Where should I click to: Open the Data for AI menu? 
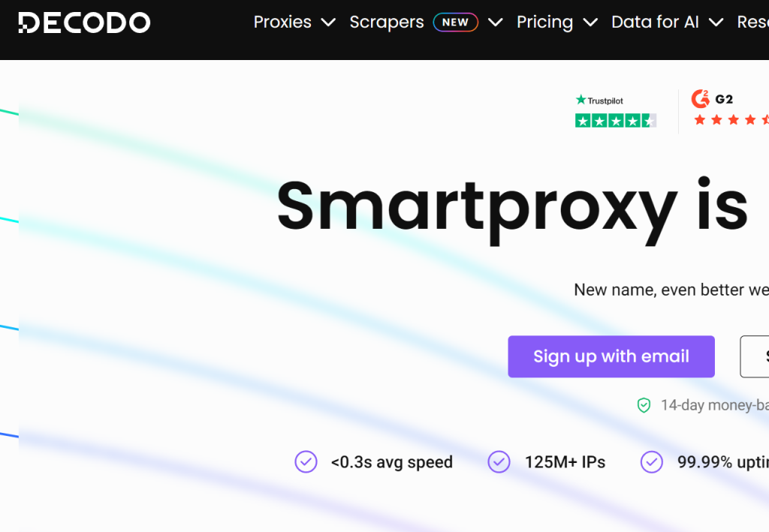click(x=655, y=22)
